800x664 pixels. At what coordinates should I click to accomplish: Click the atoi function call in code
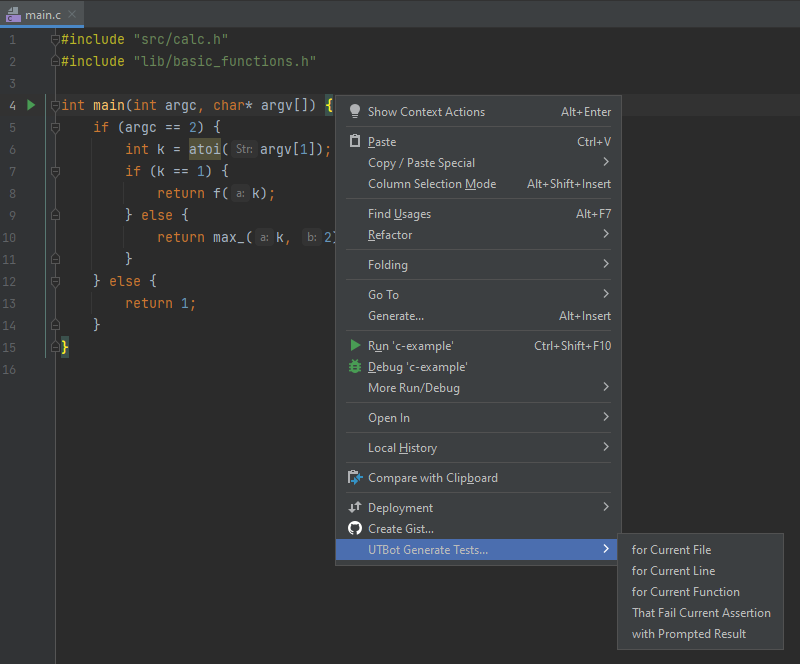pos(206,150)
